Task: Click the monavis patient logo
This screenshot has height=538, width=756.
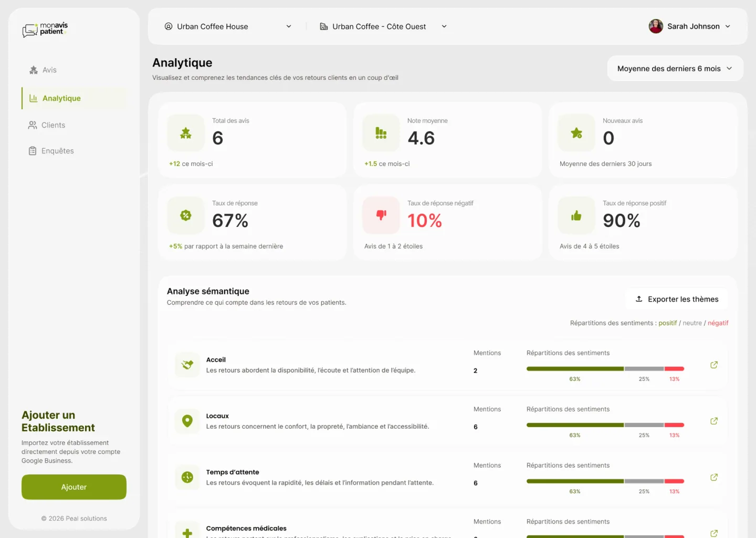Action: 45,29
